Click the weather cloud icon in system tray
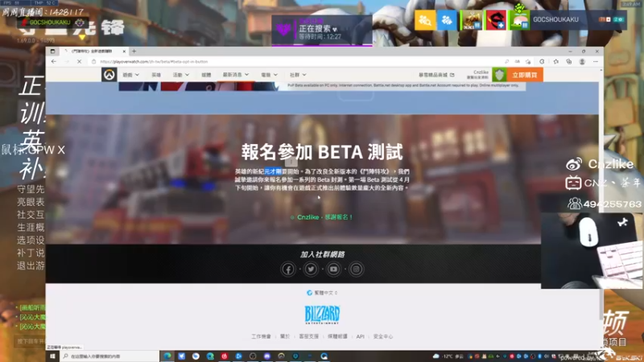The image size is (644, 362). [436, 356]
